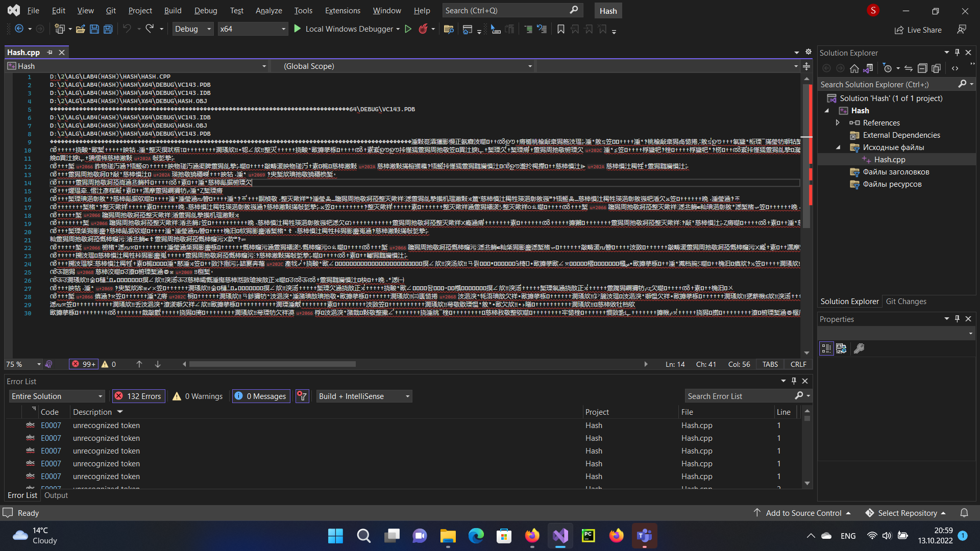Pin the Error List panel

coord(794,381)
